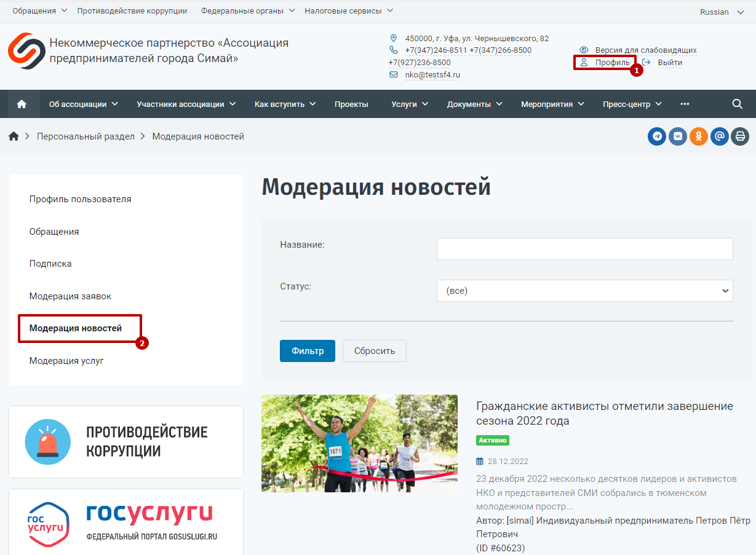Share via the Odnoklassniki icon
Viewport: 756px width, 555px height.
699,136
